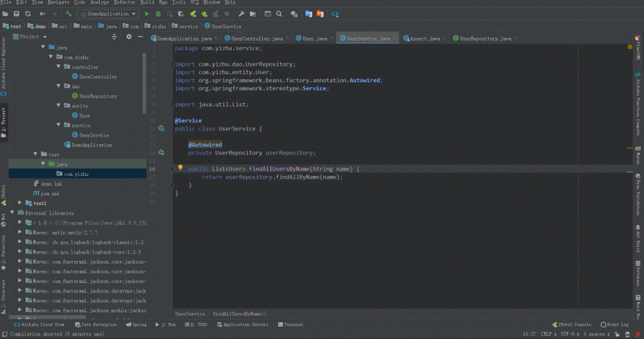644x339 pixels.
Task: Click the UTF-8 encoding selector
Action: (569, 334)
